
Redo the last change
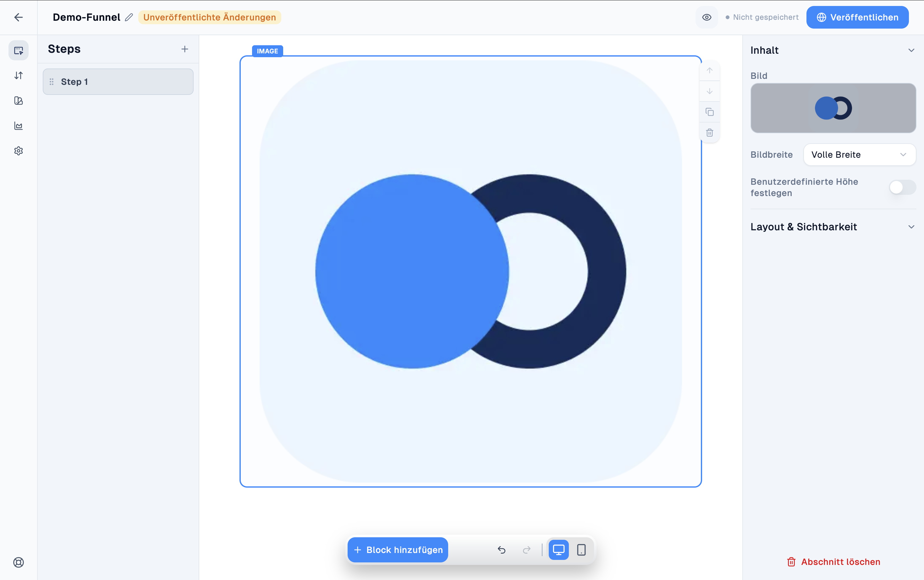click(x=527, y=550)
